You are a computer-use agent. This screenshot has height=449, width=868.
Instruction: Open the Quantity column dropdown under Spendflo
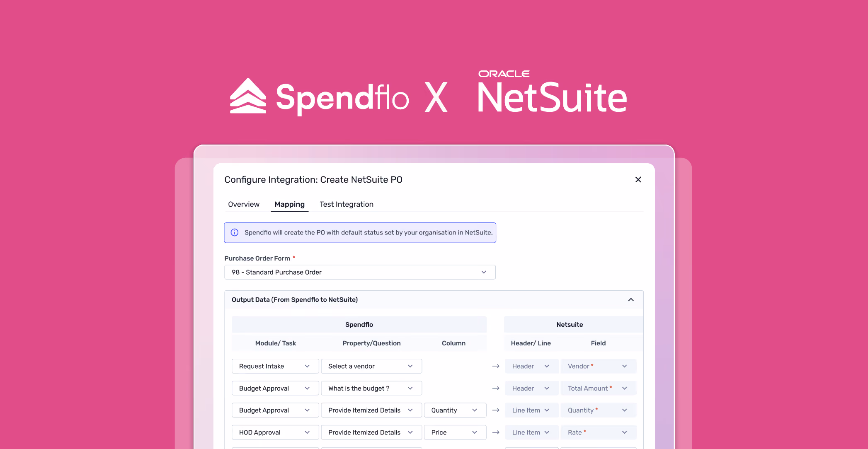pos(455,410)
